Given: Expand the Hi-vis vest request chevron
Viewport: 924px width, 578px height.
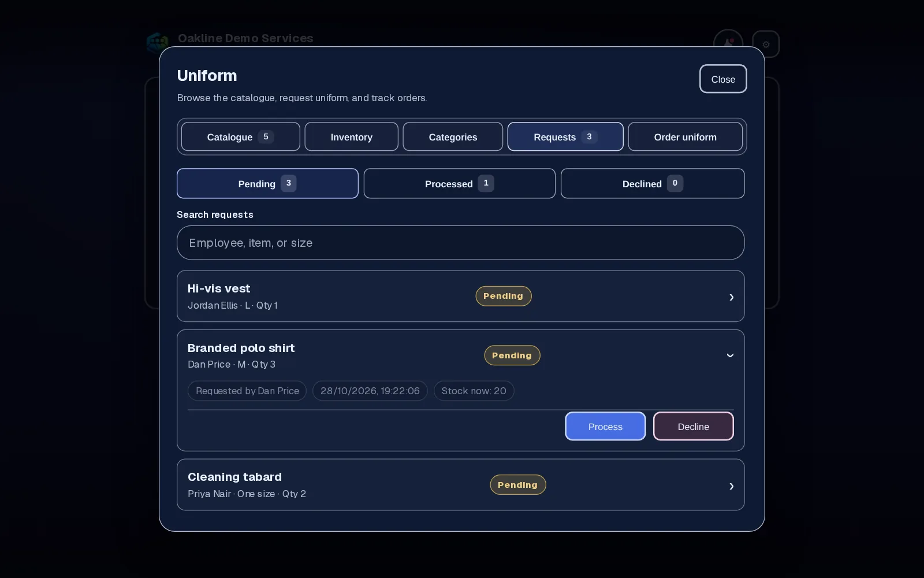Looking at the screenshot, I should click(731, 297).
